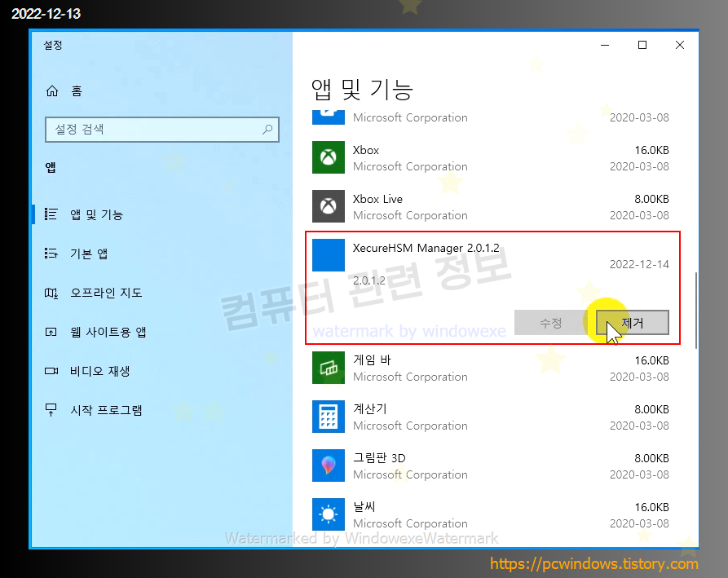Select the Calculator (계산기) app icon

tap(329, 417)
